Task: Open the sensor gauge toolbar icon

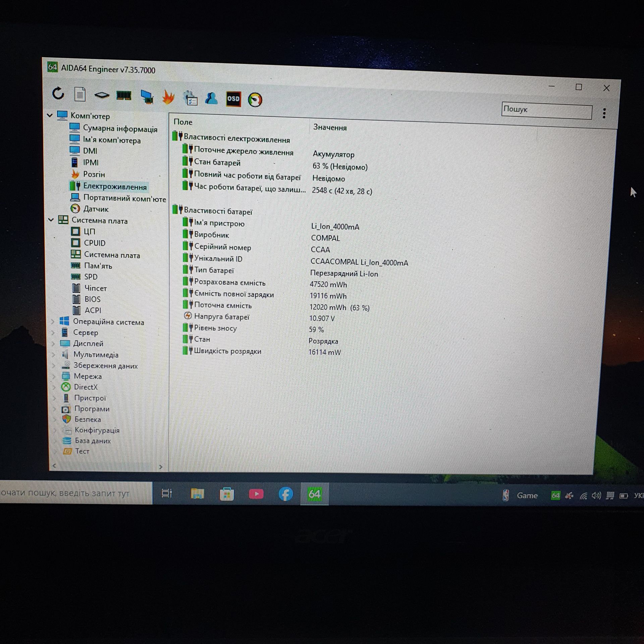Action: pos(255,100)
